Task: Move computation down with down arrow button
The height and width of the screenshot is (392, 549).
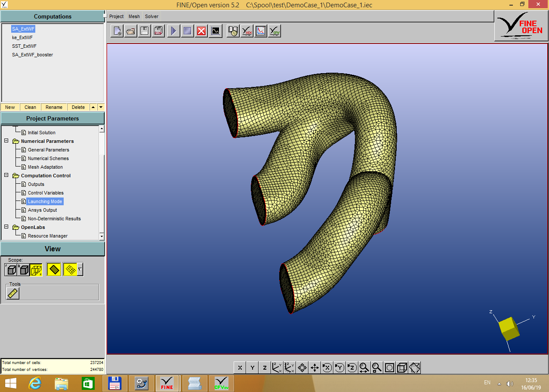Action: [x=101, y=107]
